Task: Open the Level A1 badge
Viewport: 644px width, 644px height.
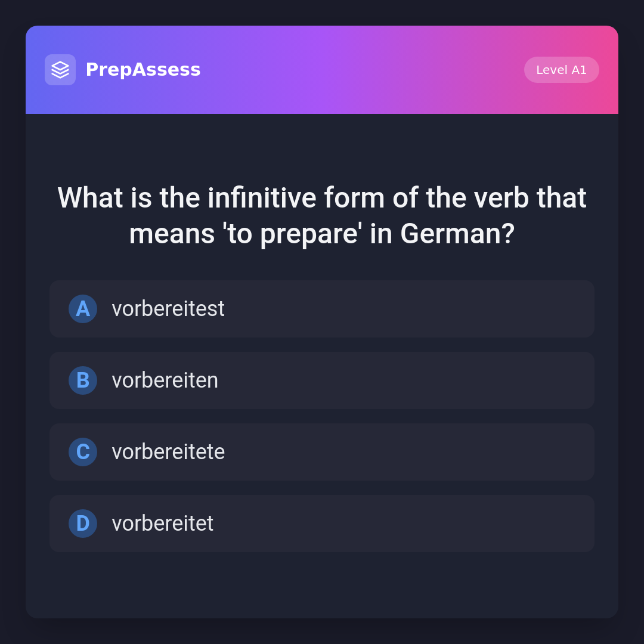Action: pos(561,70)
